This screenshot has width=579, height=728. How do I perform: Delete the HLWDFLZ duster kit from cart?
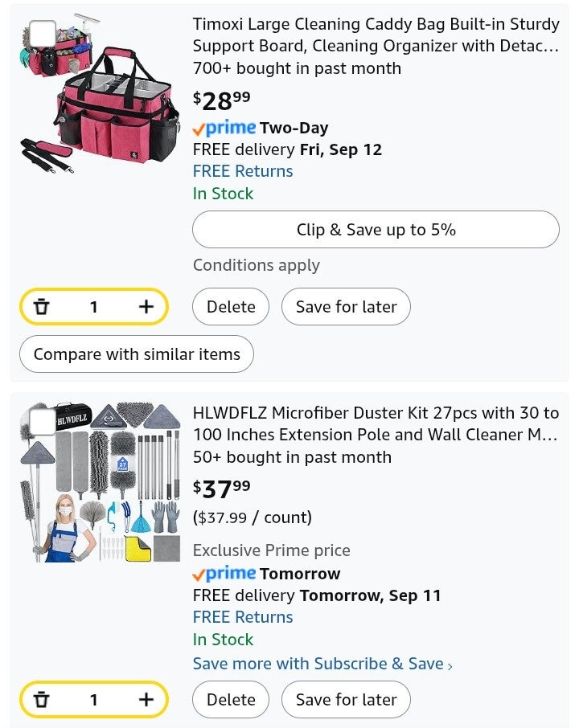tap(231, 700)
